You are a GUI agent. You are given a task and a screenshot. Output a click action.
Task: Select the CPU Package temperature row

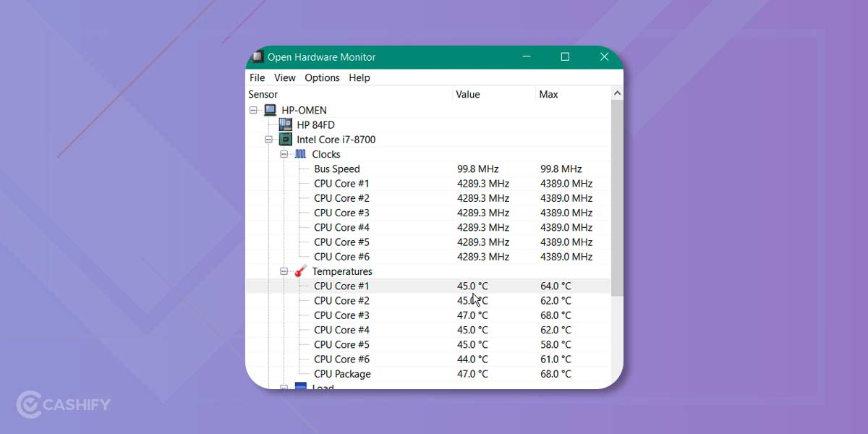click(341, 374)
